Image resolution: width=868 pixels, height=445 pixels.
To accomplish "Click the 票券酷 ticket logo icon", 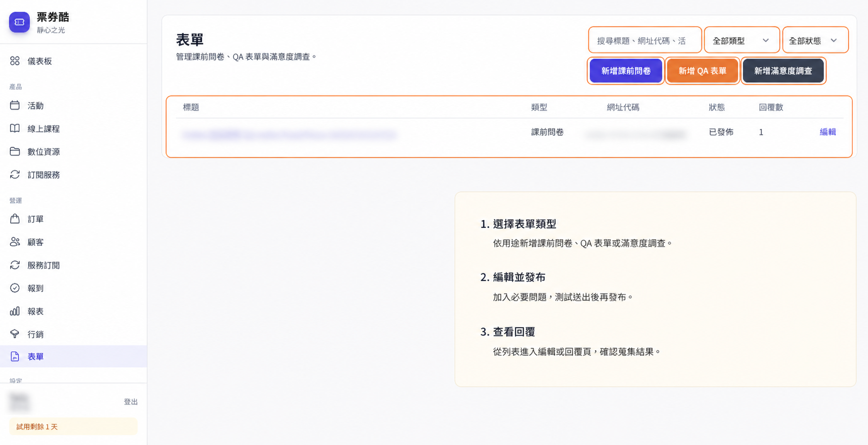I will tap(19, 22).
